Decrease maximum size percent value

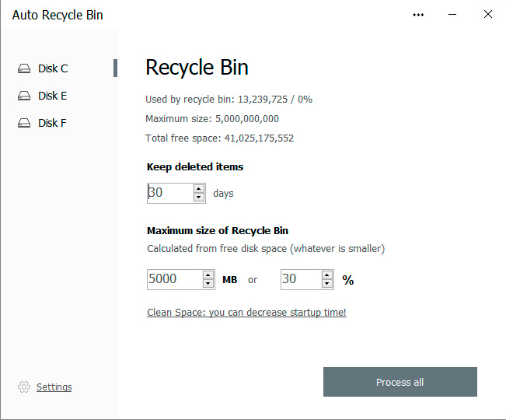[x=327, y=283]
